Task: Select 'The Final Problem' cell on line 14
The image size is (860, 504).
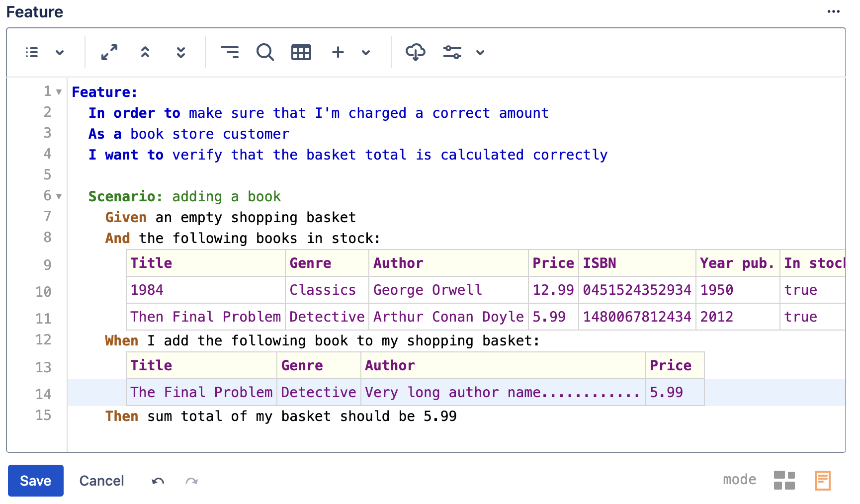Action: click(202, 392)
